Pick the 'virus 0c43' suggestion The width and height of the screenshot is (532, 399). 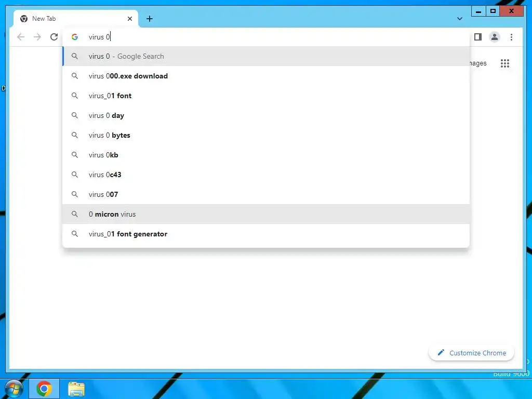[x=266, y=175]
